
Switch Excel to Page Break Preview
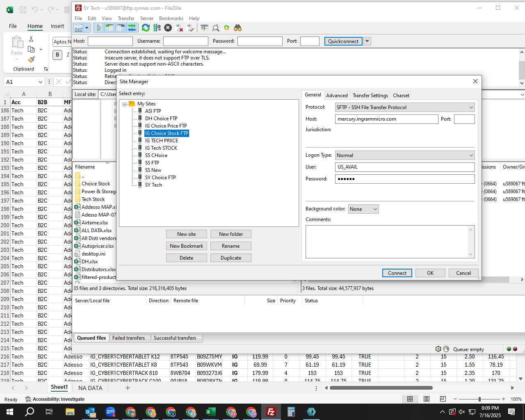(x=443, y=399)
